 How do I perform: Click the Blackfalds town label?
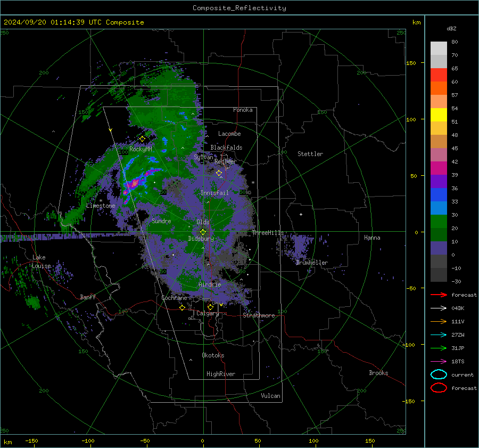pyautogui.click(x=226, y=148)
